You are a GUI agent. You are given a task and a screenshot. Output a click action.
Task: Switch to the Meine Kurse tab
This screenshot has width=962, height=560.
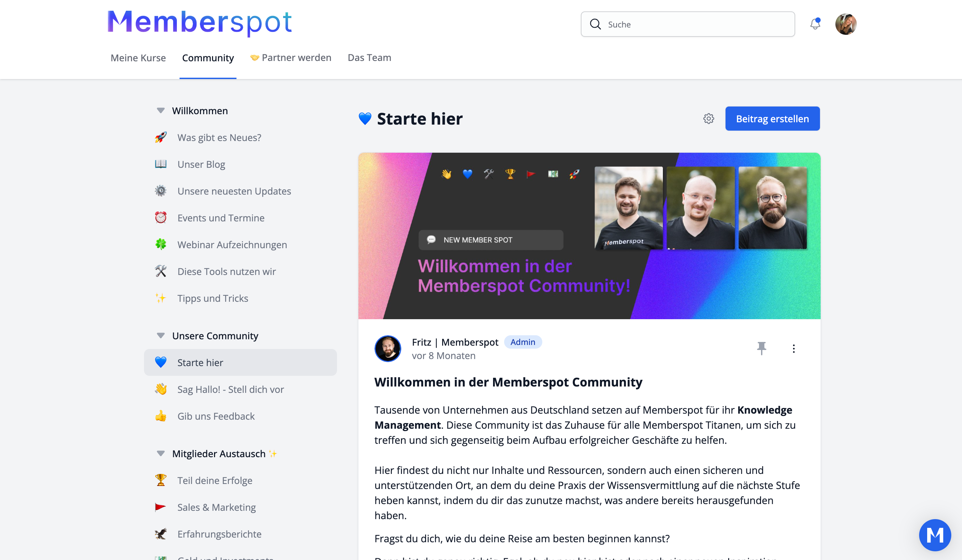(x=138, y=58)
